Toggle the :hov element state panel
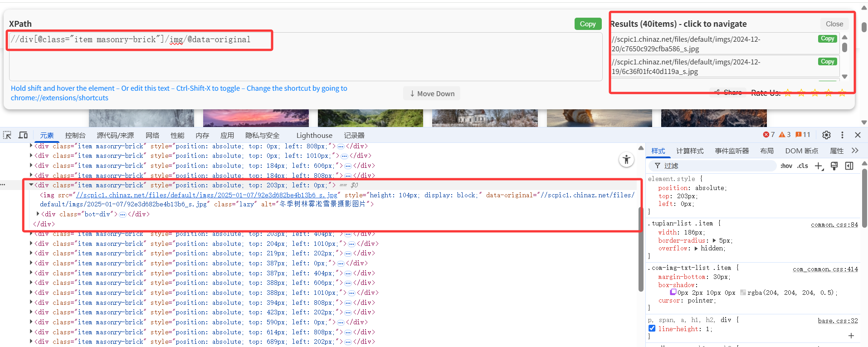 (x=786, y=166)
